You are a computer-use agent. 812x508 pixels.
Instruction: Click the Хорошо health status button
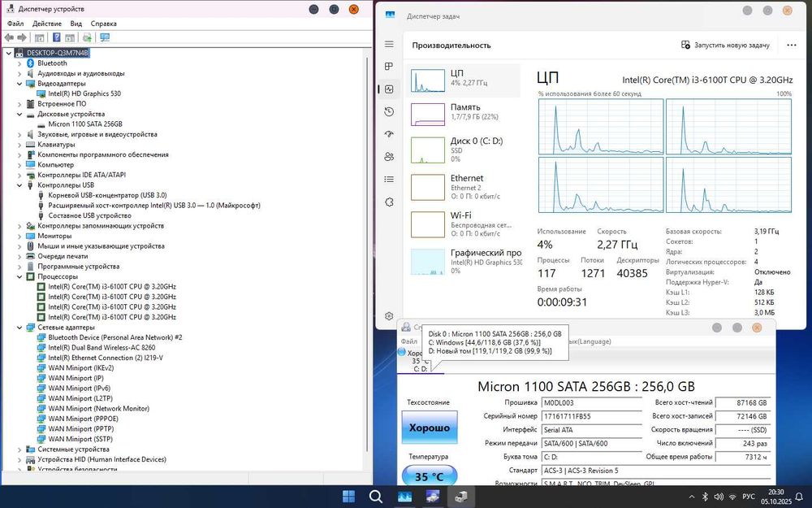[430, 428]
